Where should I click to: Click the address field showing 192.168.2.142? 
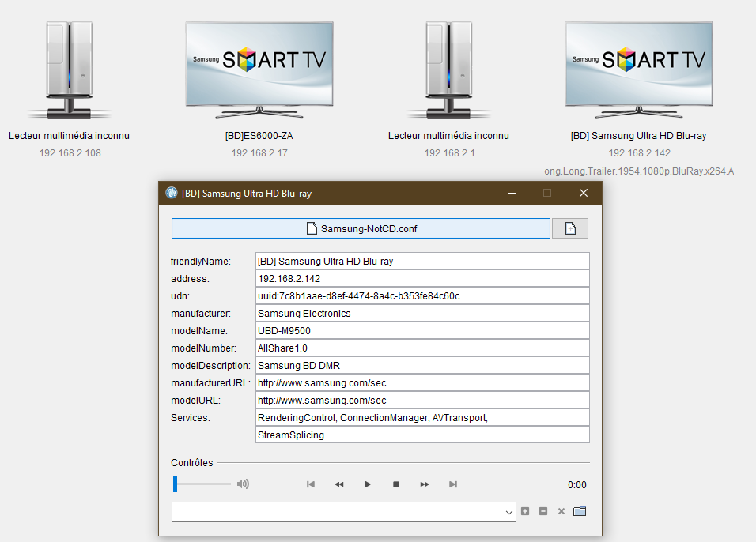click(422, 278)
